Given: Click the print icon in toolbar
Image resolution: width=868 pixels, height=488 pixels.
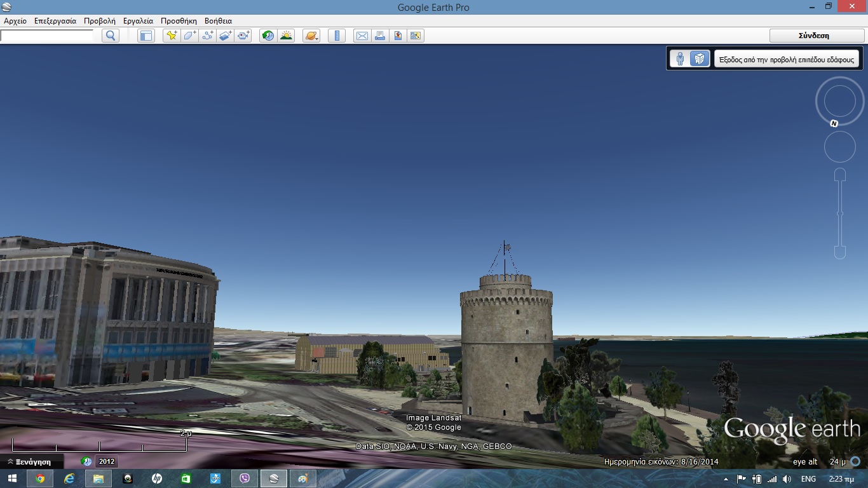Looking at the screenshot, I should 379,36.
